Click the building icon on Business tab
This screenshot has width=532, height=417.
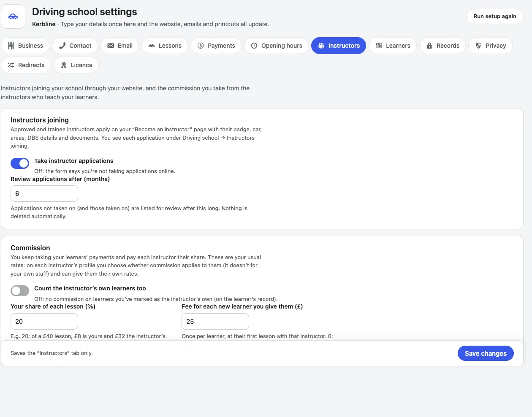pyautogui.click(x=11, y=46)
